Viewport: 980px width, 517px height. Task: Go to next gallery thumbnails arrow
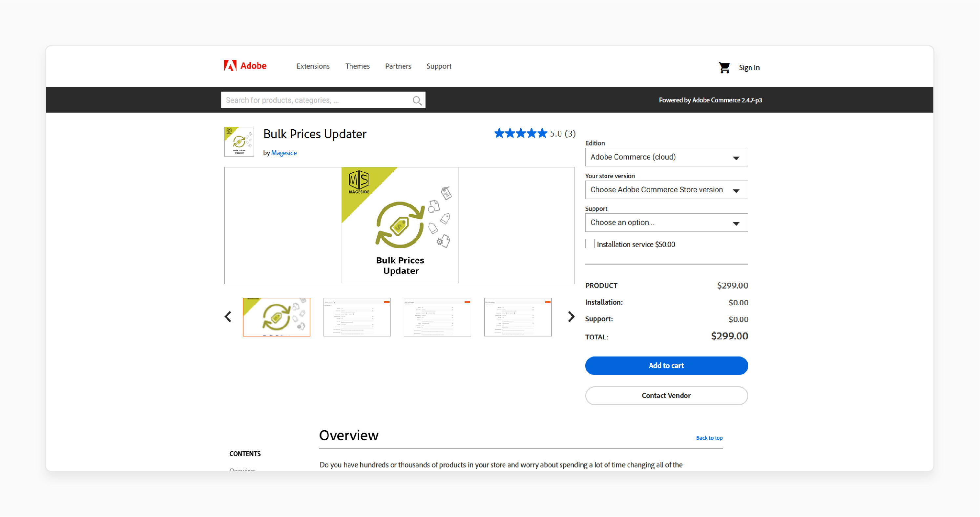(571, 317)
